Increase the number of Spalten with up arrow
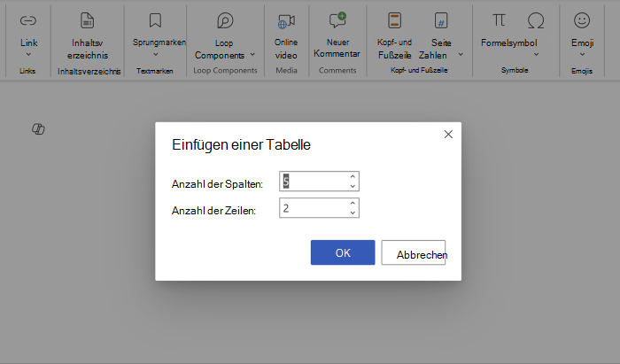 tap(353, 176)
